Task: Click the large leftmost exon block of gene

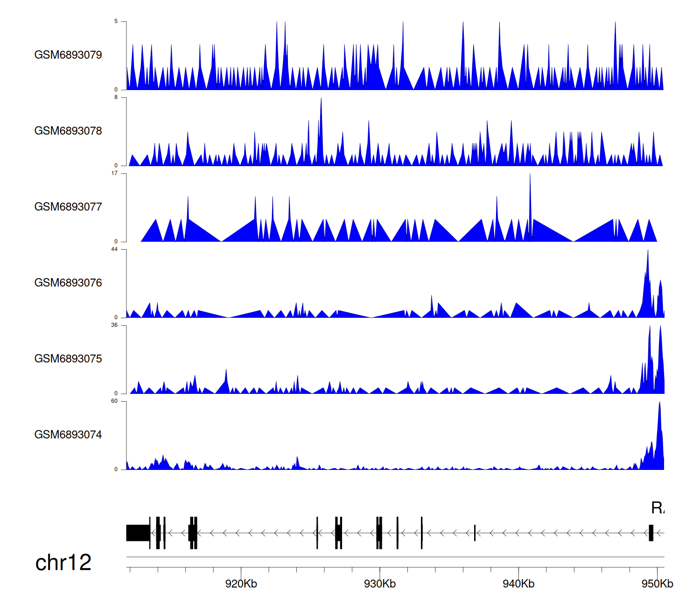Action: click(x=138, y=533)
